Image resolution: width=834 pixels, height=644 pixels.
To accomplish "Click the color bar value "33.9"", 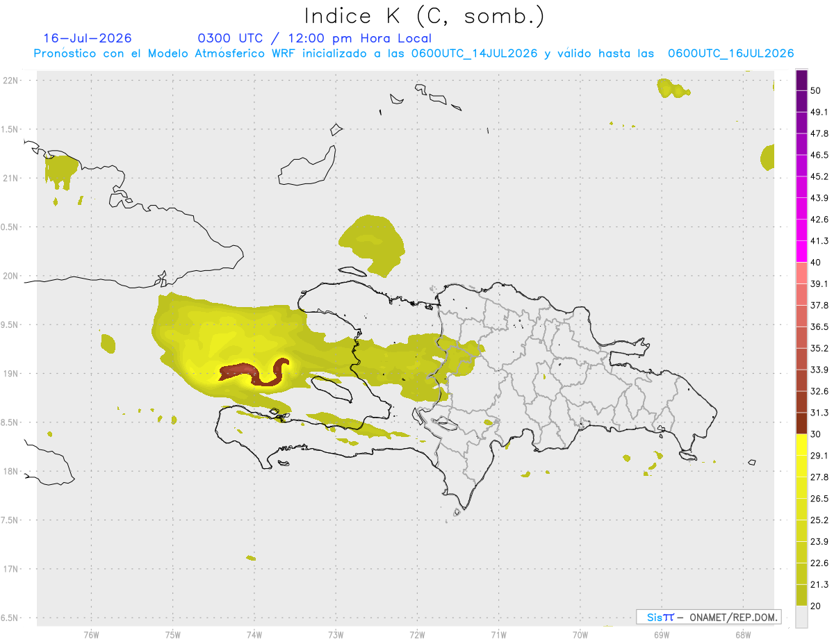I will (x=819, y=370).
